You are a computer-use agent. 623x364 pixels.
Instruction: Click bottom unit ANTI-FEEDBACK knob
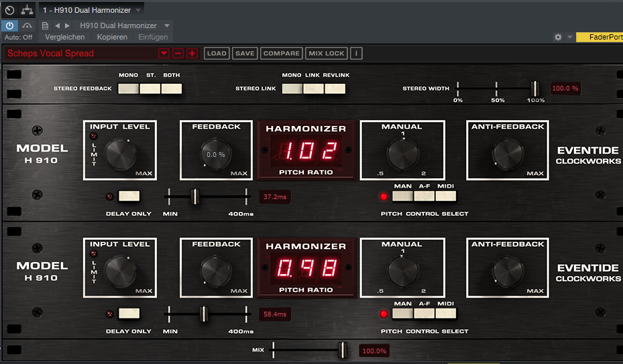click(x=508, y=271)
